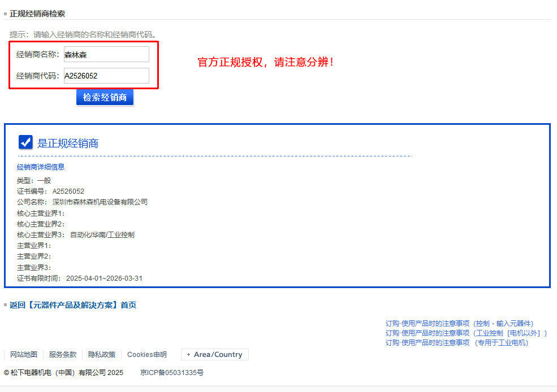Click the 正规经销商检索 section heading
Screen dimensions: 557x392
coord(37,14)
